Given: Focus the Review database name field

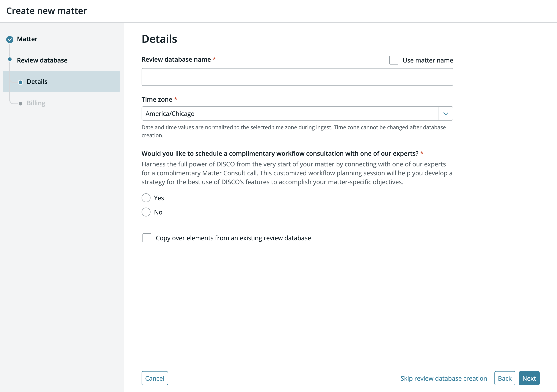Looking at the screenshot, I should click(x=297, y=77).
